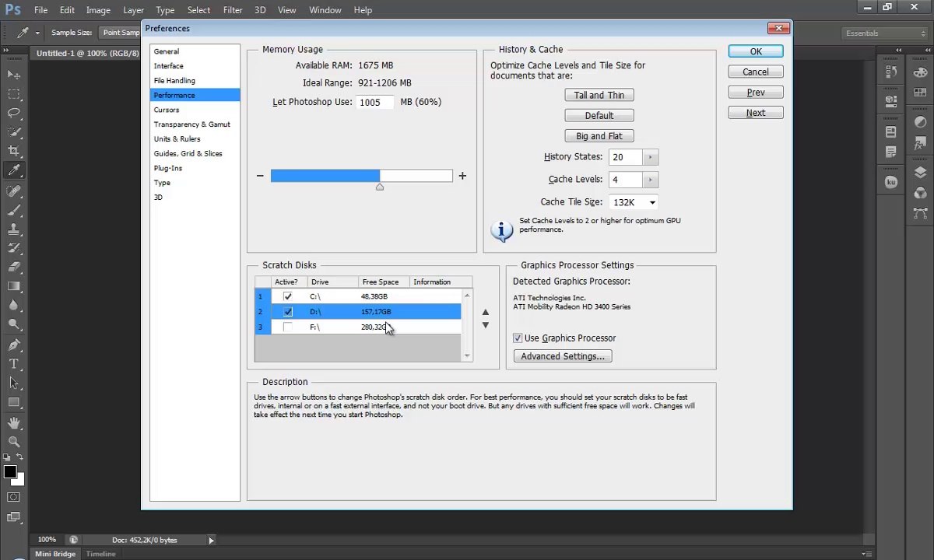This screenshot has height=560, width=934.
Task: Select the Crop tool
Action: 14,151
